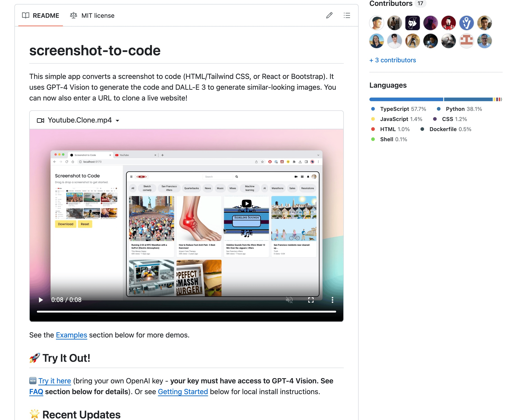Click the screenshot-to-code heading
Image resolution: width=517 pixels, height=420 pixels.
pos(95,50)
